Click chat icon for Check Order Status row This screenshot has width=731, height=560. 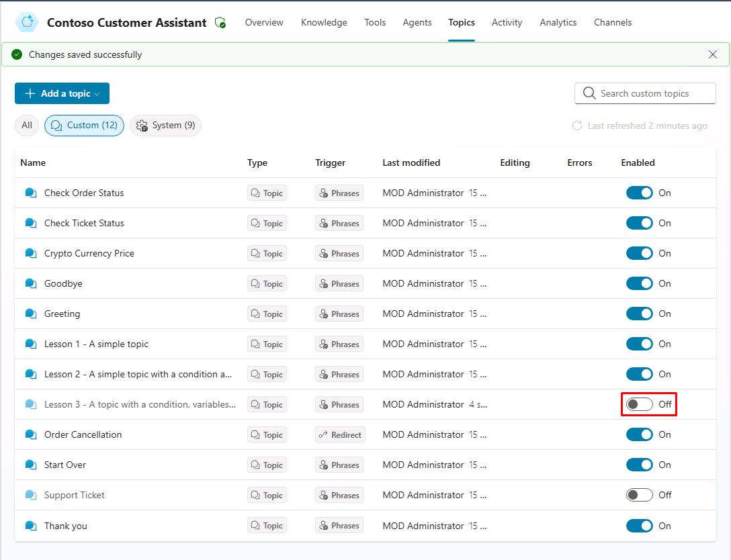(31, 193)
